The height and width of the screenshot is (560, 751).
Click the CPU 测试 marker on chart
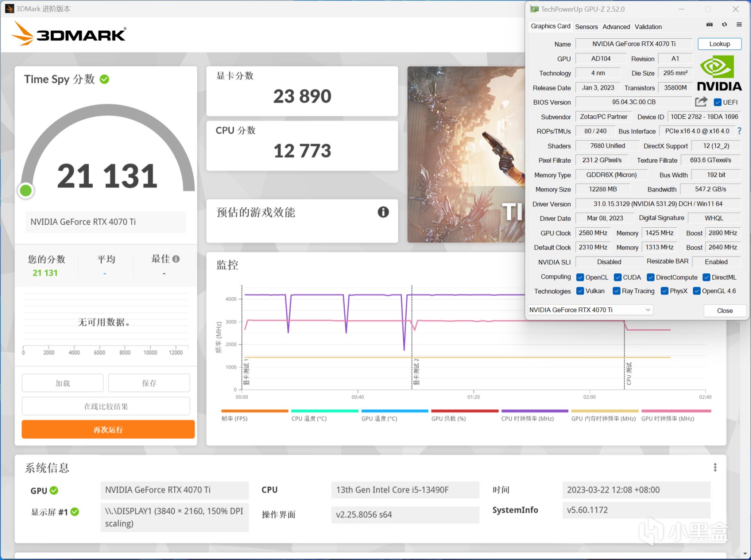pos(629,373)
